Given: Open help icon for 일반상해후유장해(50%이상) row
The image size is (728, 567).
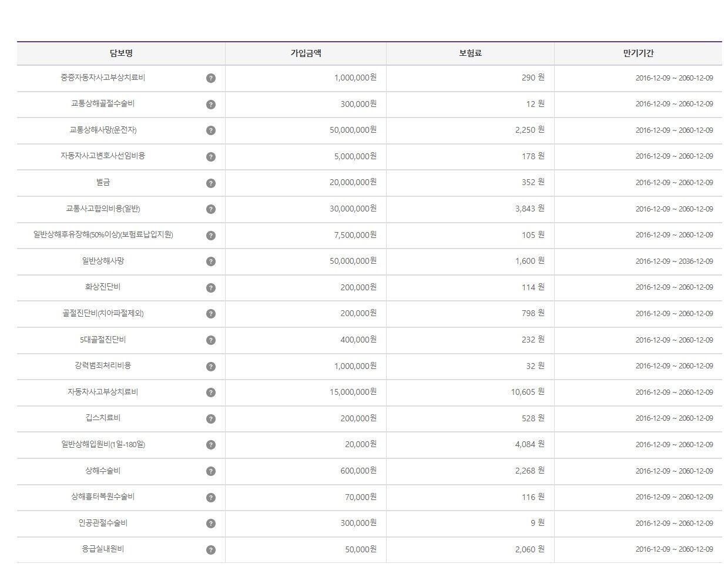Looking at the screenshot, I should [x=211, y=236].
